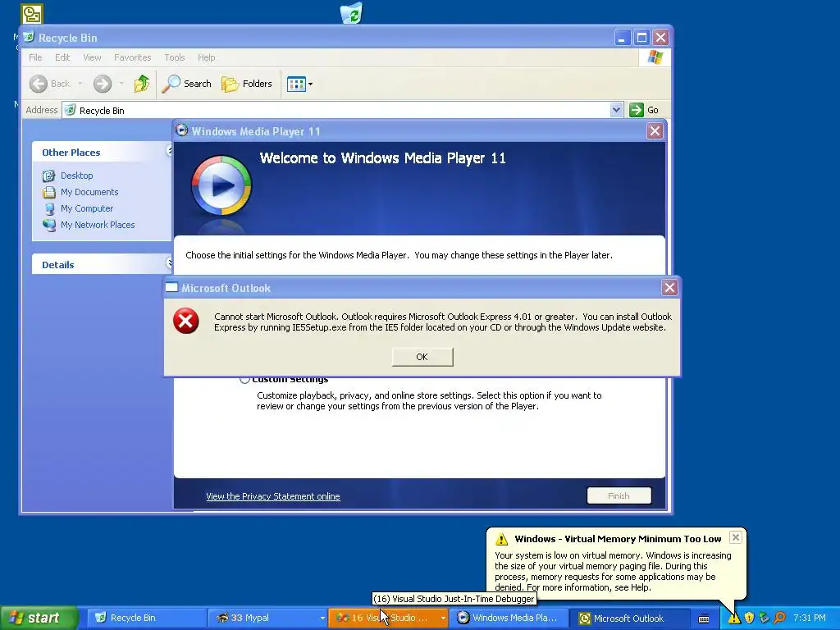Switch to Recycle Bin taskbar button
This screenshot has width=840, height=630.
pos(146,618)
